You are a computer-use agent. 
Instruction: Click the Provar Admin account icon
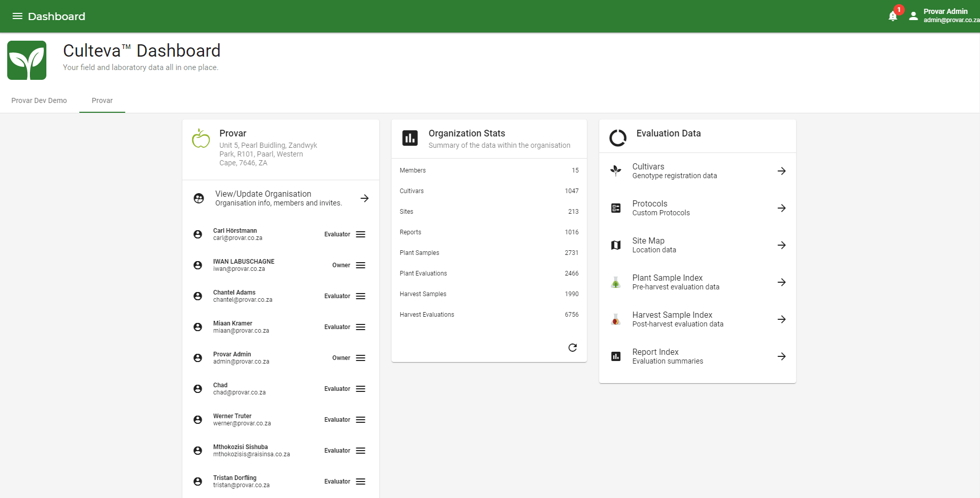coord(913,16)
